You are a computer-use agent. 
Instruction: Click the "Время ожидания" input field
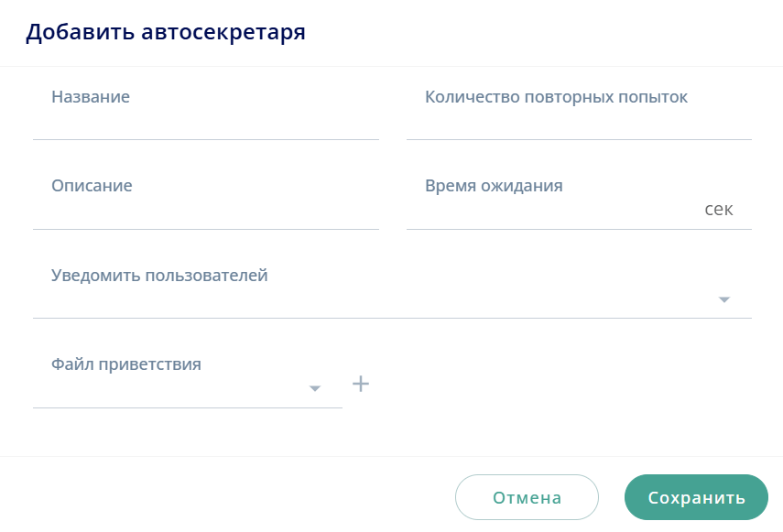549,209
